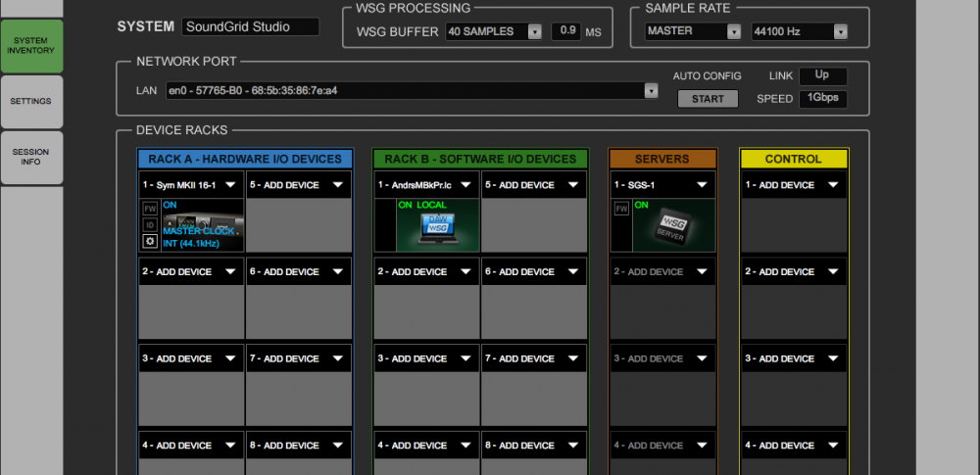
Task: Open Servers slot 3 Add Device dropdown
Action: coord(663,358)
